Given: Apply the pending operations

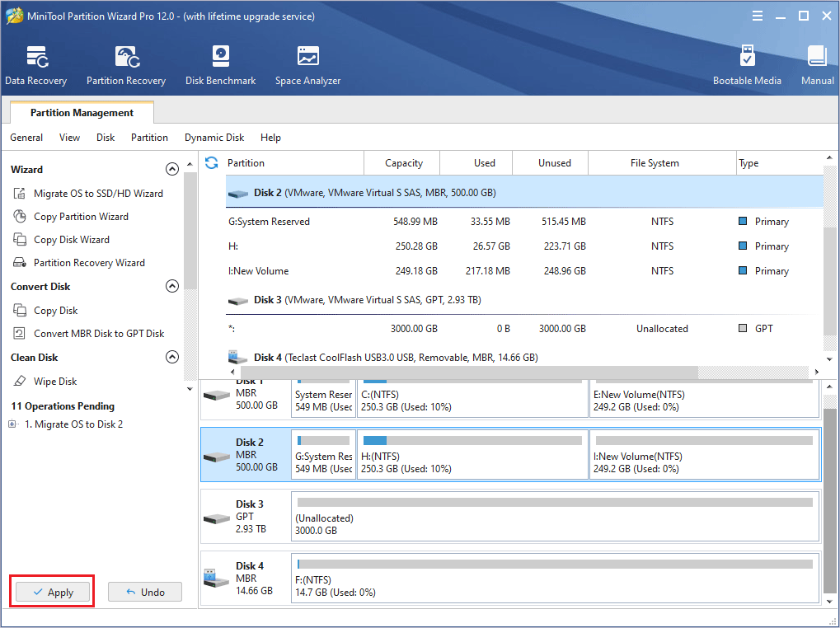Looking at the screenshot, I should (x=53, y=592).
